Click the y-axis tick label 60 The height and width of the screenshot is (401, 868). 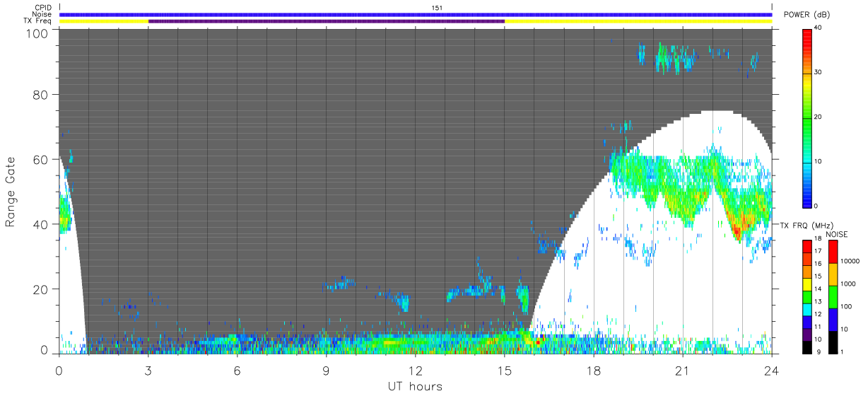40,159
